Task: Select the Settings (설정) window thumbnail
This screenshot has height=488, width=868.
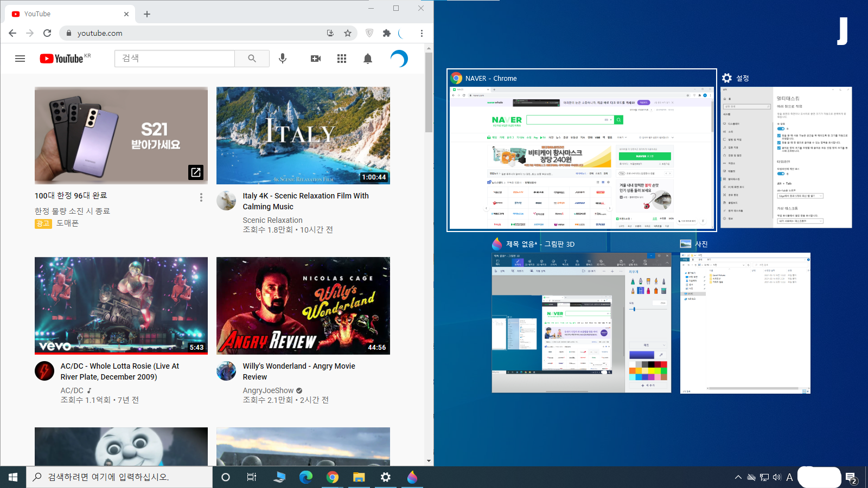Action: pos(786,157)
